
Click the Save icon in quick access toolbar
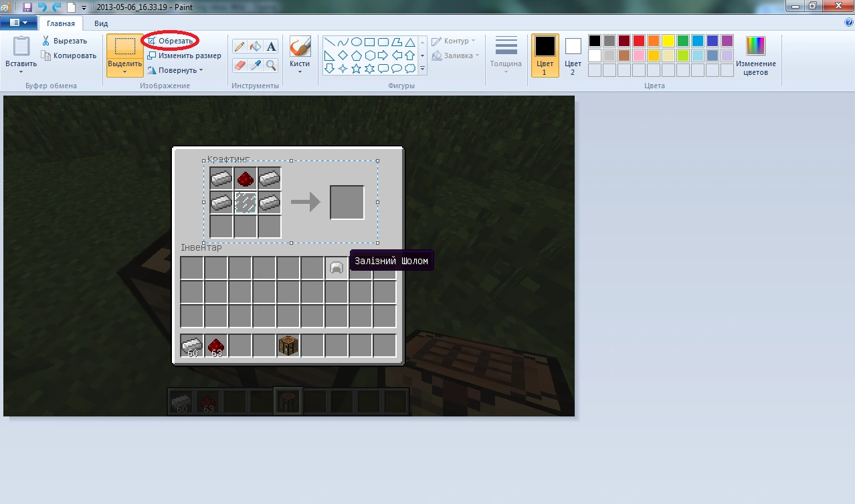(x=27, y=7)
